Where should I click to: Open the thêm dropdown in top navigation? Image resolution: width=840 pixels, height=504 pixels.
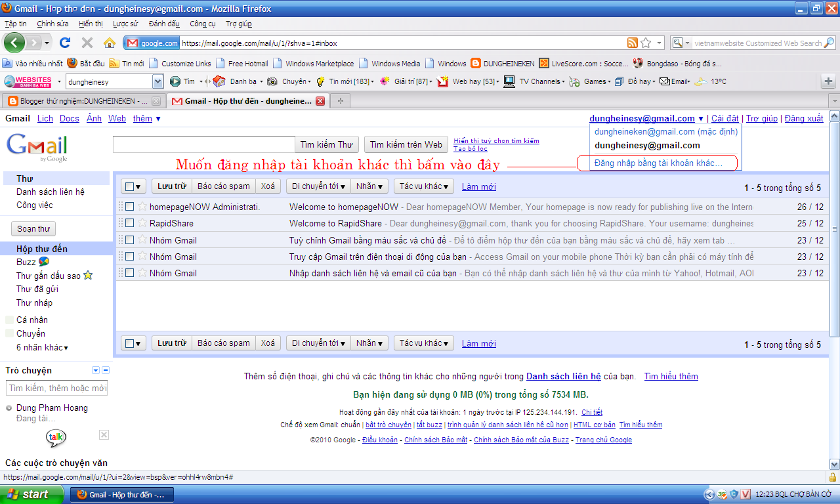click(x=146, y=119)
